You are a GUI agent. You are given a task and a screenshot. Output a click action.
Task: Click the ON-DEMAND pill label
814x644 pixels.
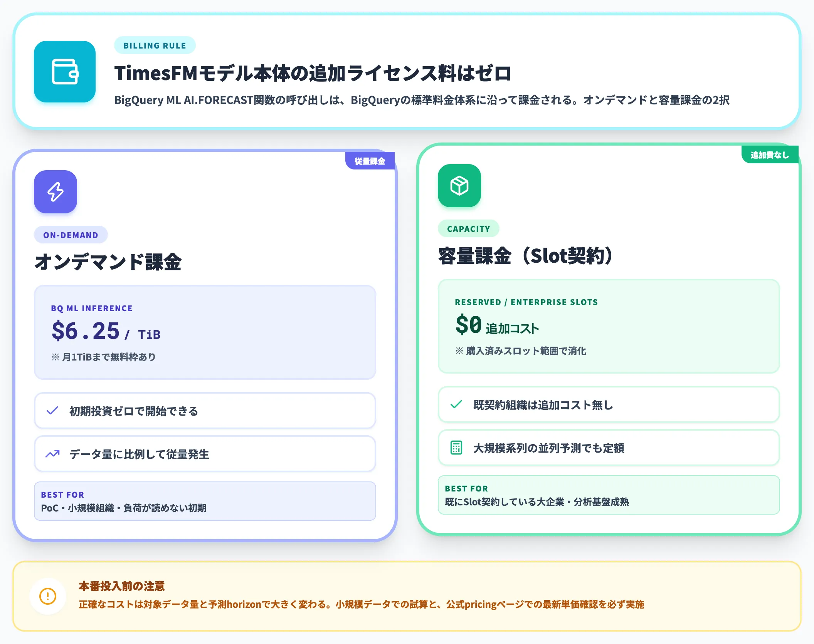[71, 235]
